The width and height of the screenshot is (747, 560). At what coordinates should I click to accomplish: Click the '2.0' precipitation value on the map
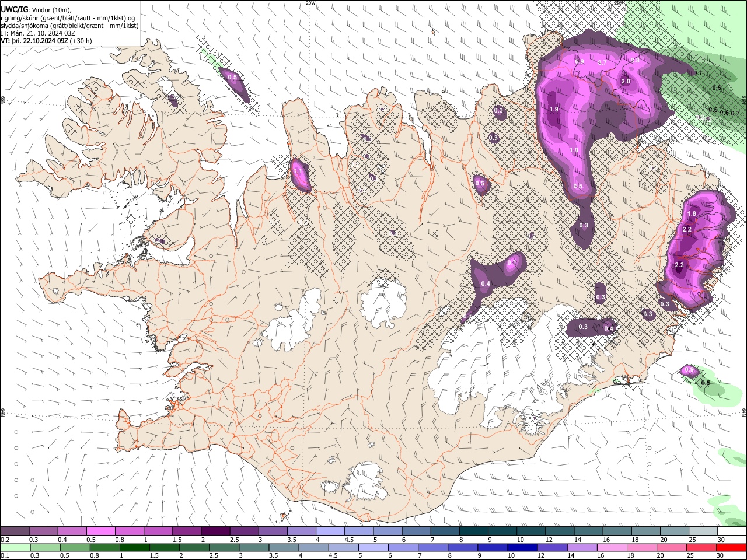pos(626,81)
